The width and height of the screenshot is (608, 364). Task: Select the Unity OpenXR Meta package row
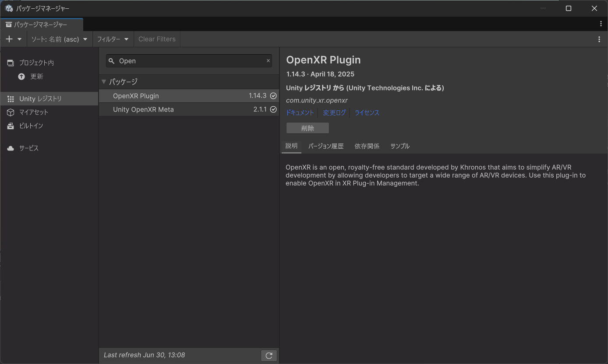tap(189, 109)
